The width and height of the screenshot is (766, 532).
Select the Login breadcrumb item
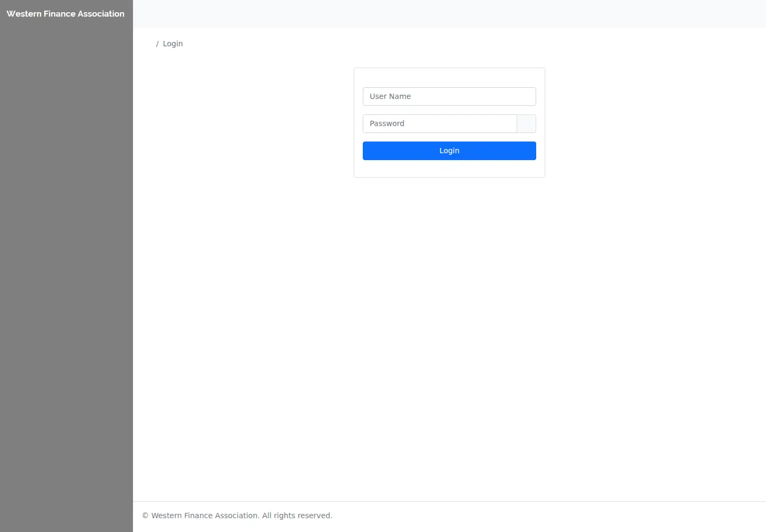click(172, 44)
